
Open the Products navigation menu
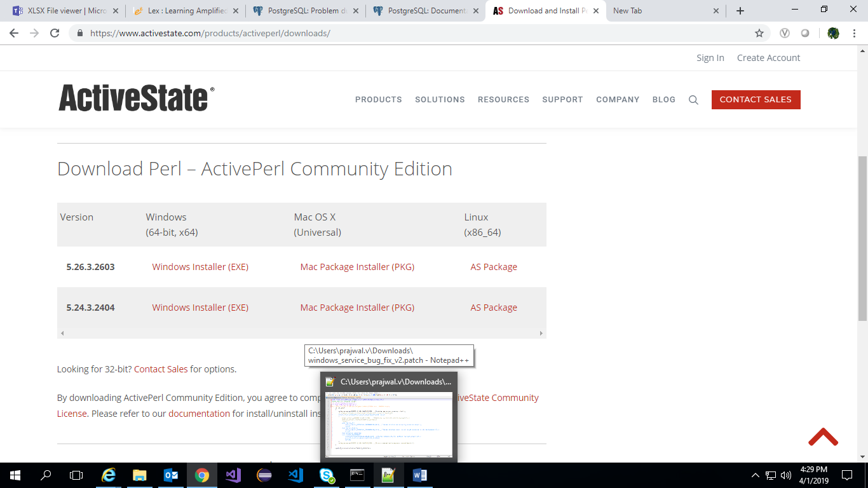(378, 100)
